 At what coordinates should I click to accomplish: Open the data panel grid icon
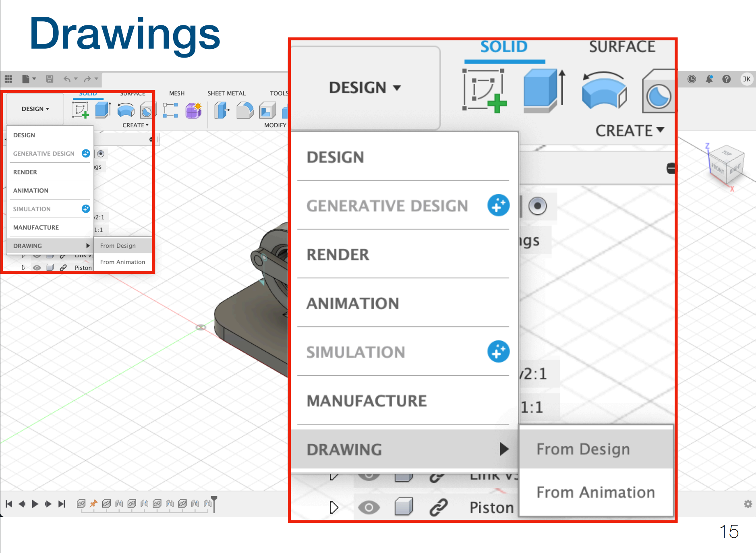click(x=8, y=79)
